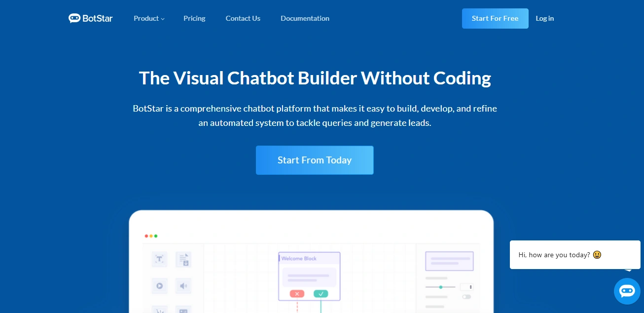Open the Pricing page

point(194,18)
